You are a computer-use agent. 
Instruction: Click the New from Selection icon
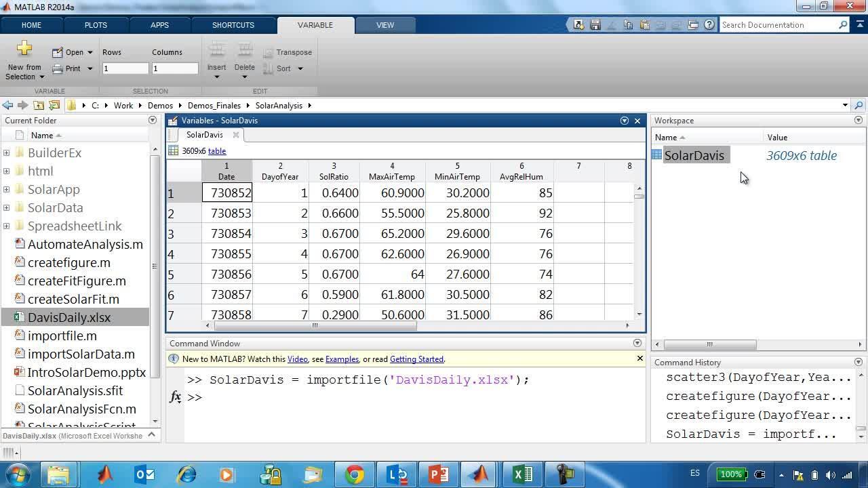pos(24,49)
